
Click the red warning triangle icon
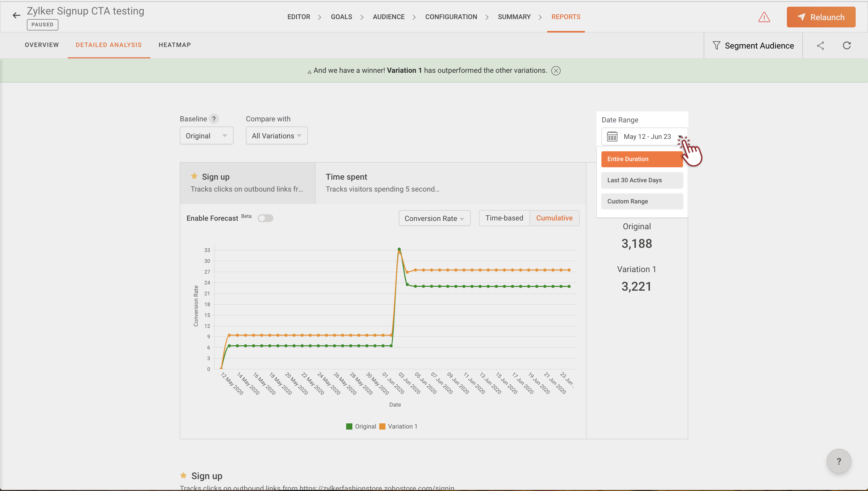(x=764, y=17)
